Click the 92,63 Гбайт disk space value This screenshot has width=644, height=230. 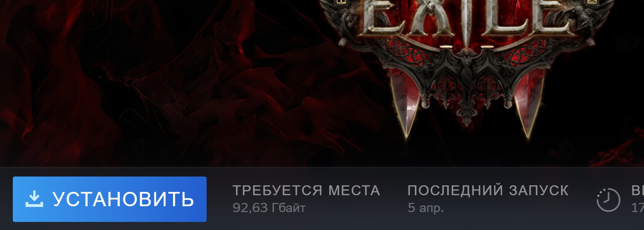[269, 208]
